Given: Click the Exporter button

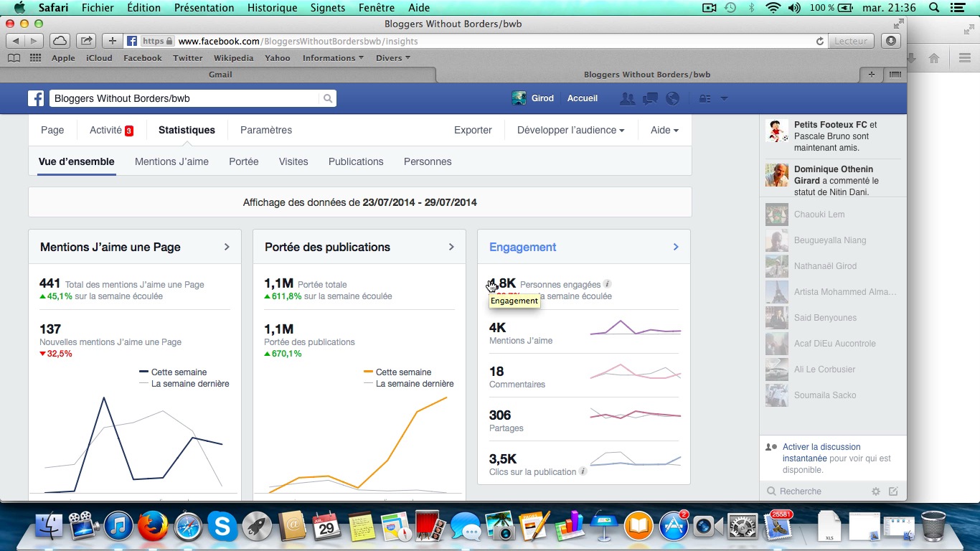Looking at the screenshot, I should (473, 130).
